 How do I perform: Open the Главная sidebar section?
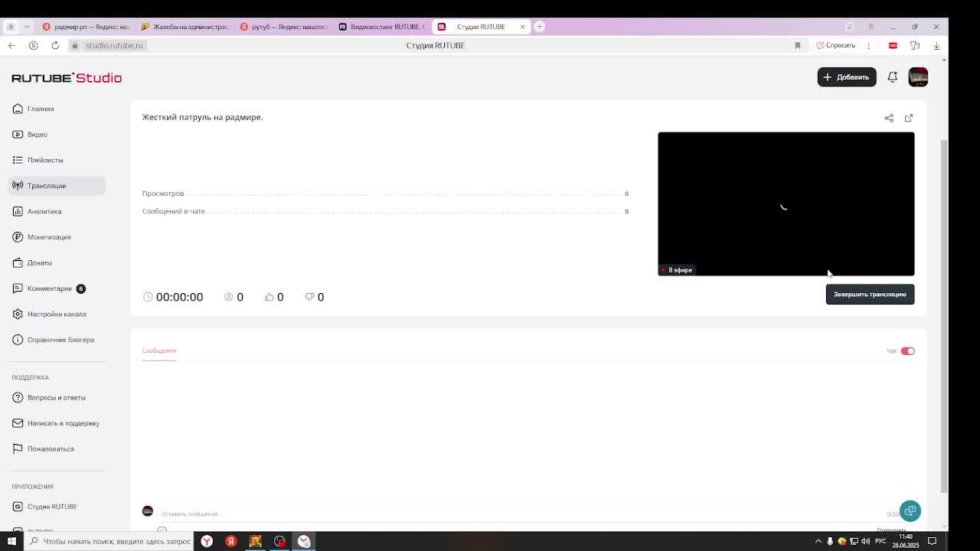coord(41,109)
